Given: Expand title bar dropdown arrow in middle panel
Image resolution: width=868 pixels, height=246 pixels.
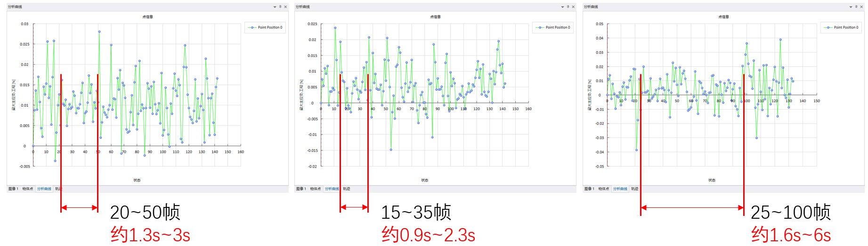Looking at the screenshot, I should pos(562,7).
